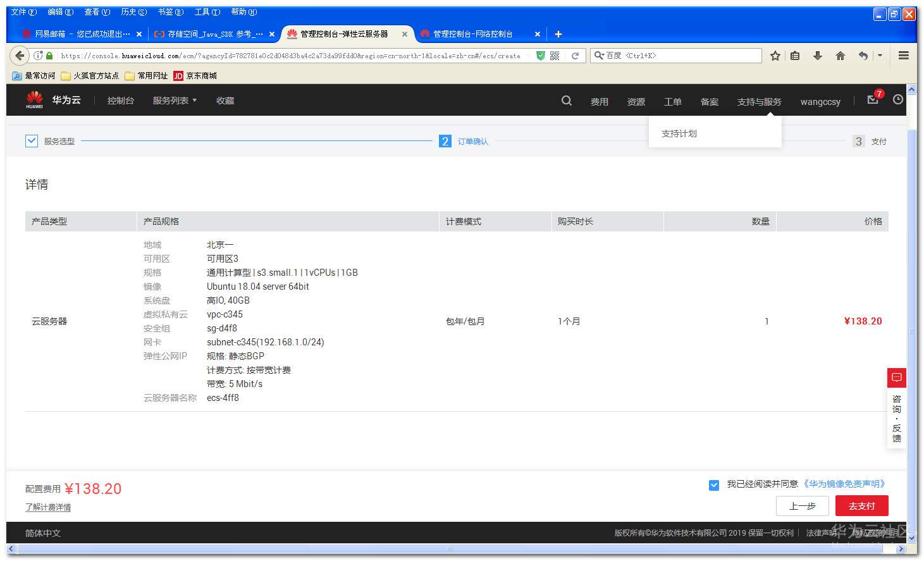Image resolution: width=924 pixels, height=561 pixels.
Task: Go to the Firefox home page
Action: pyautogui.click(x=841, y=56)
